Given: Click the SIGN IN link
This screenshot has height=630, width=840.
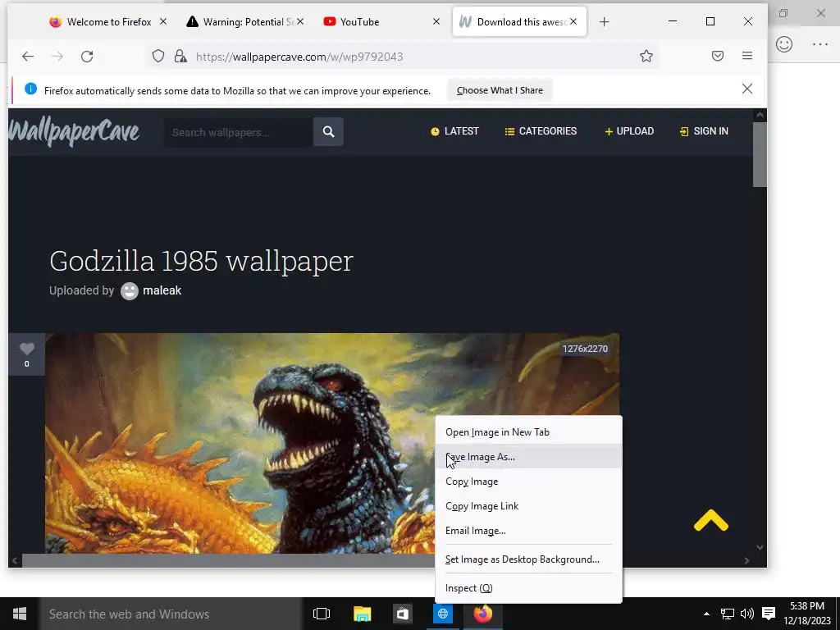Looking at the screenshot, I should click(x=704, y=131).
